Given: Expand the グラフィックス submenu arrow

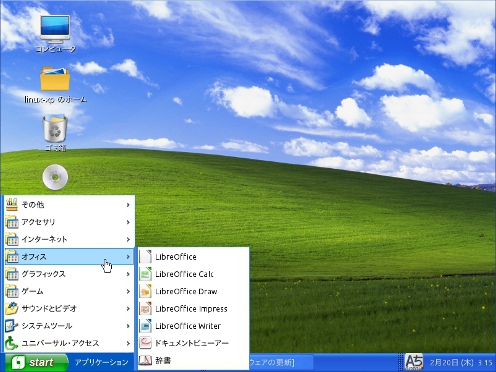Looking at the screenshot, I should 128,274.
